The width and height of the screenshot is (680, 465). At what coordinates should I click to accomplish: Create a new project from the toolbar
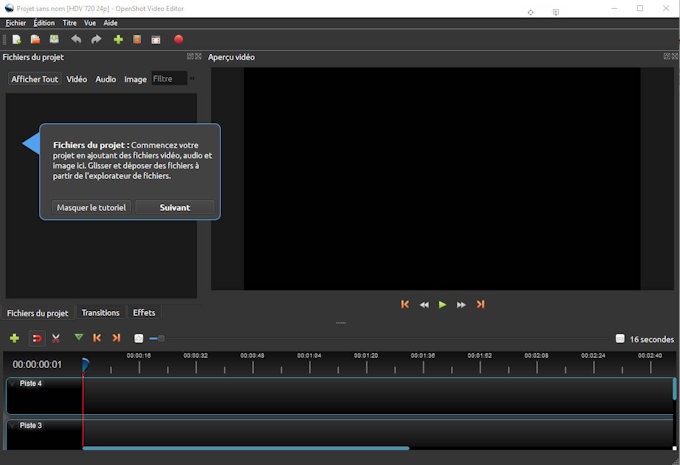coord(16,39)
